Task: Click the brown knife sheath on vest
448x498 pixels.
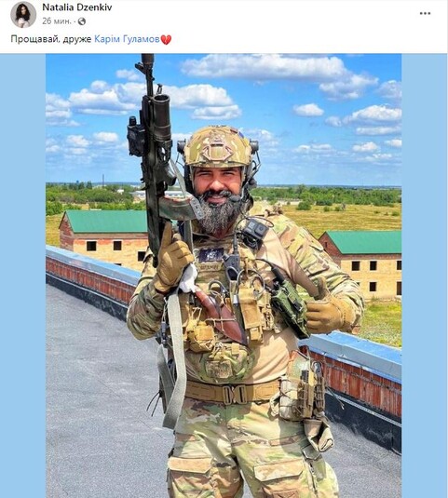Action: pos(223,317)
